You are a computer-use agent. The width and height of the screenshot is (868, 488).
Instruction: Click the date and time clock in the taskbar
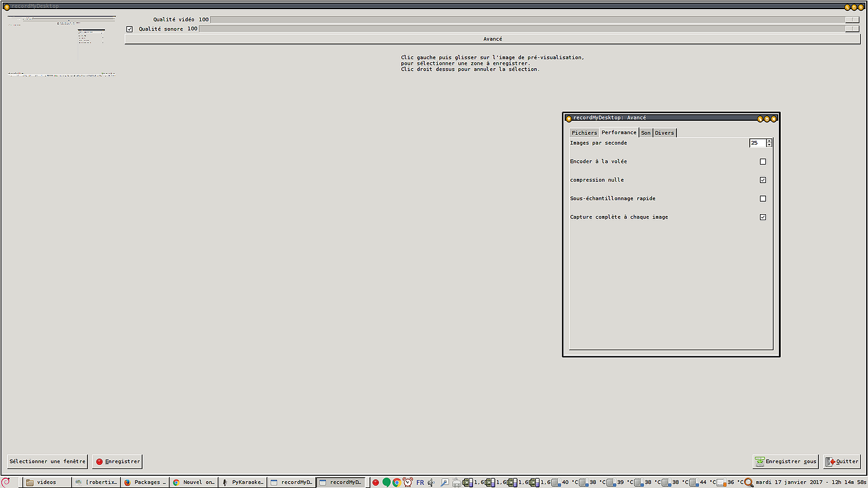click(811, 483)
